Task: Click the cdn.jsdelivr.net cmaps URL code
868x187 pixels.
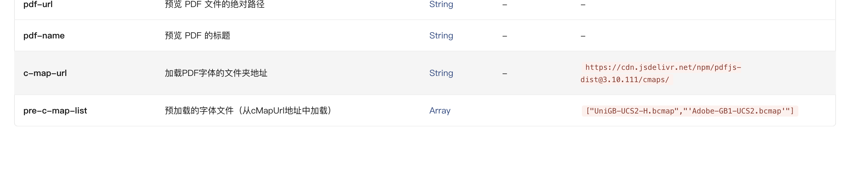Action: [660, 73]
